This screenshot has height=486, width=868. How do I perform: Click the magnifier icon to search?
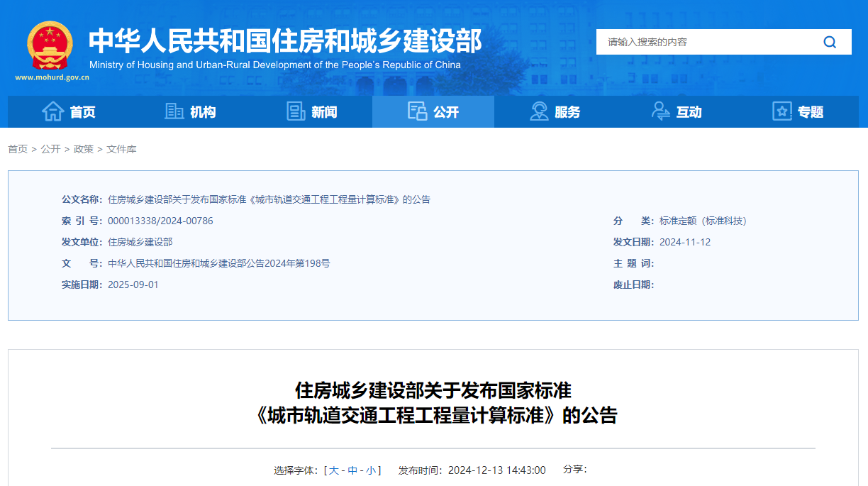(829, 42)
